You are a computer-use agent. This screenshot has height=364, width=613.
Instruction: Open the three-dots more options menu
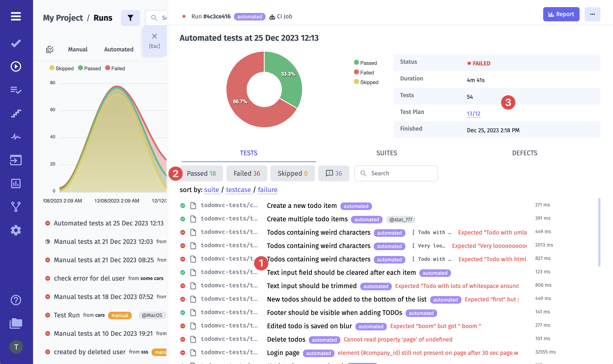(592, 14)
